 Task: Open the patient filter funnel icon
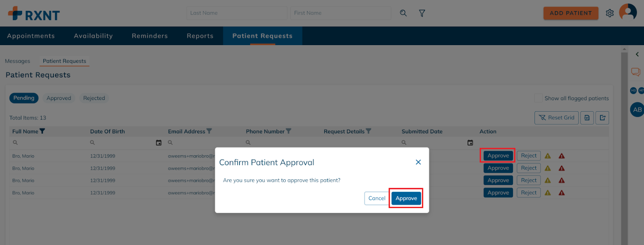click(x=422, y=13)
